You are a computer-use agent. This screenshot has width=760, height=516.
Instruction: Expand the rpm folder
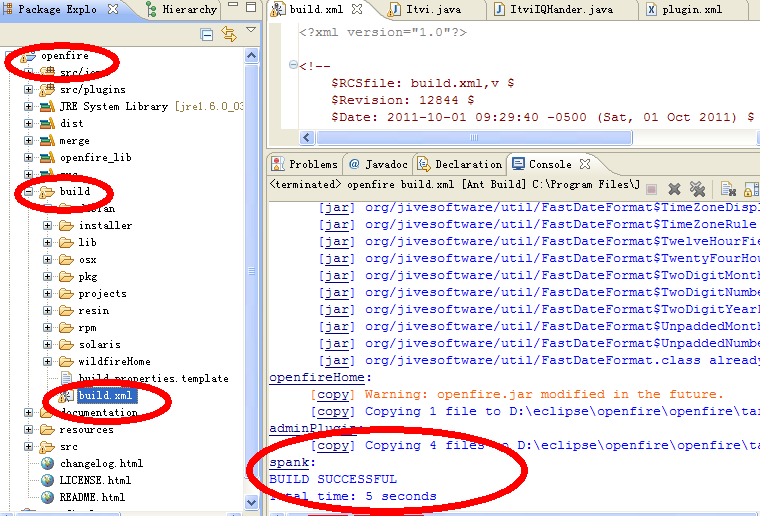point(47,328)
